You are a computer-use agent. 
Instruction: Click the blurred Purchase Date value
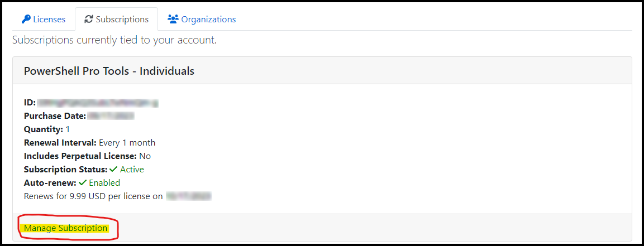(111, 116)
